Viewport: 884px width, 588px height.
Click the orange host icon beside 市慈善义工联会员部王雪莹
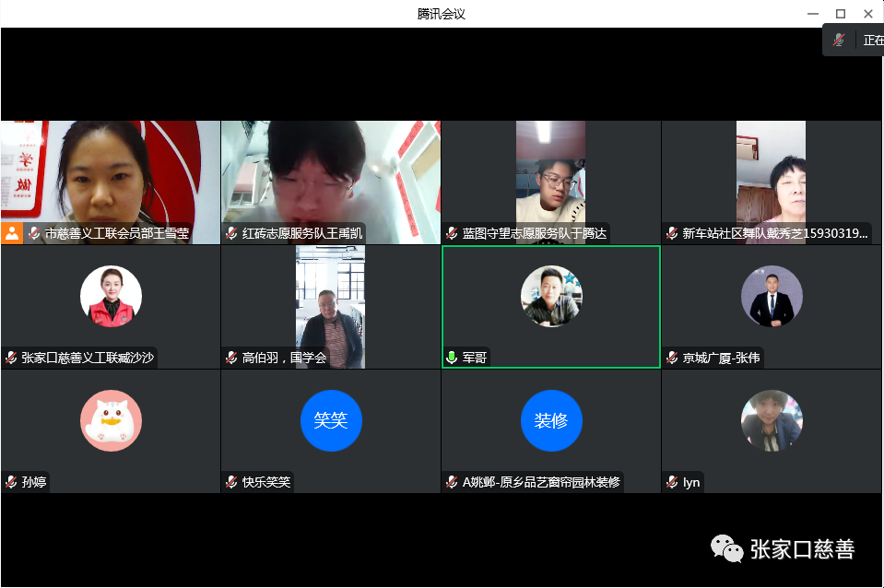click(11, 233)
